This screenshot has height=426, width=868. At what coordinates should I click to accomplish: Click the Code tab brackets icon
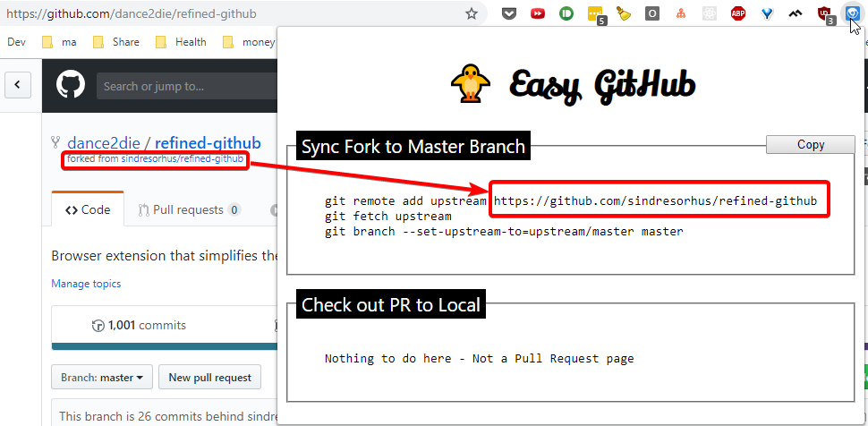point(71,210)
